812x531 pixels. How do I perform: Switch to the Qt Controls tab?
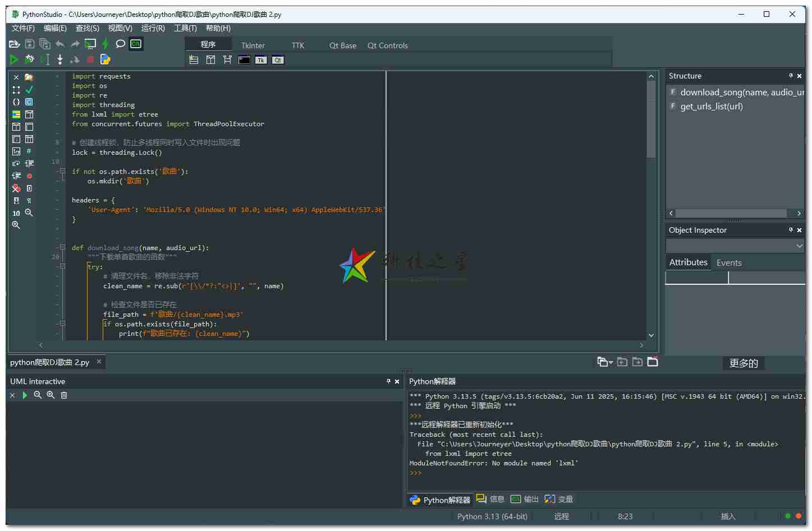click(387, 45)
